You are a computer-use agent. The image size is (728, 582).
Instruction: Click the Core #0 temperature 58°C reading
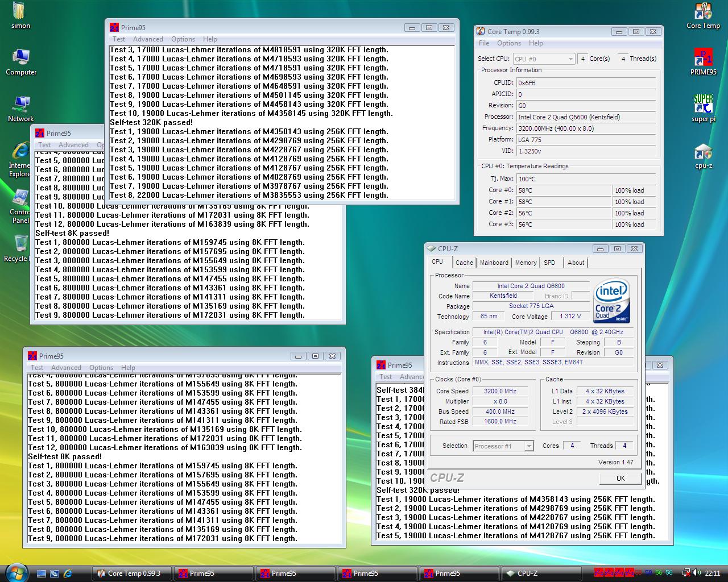pos(564,190)
